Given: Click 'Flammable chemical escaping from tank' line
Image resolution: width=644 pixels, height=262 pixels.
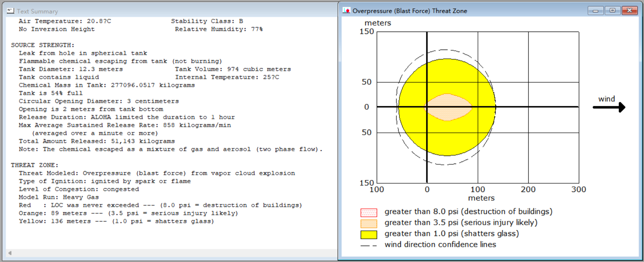Looking at the screenshot, I should coord(120,61).
